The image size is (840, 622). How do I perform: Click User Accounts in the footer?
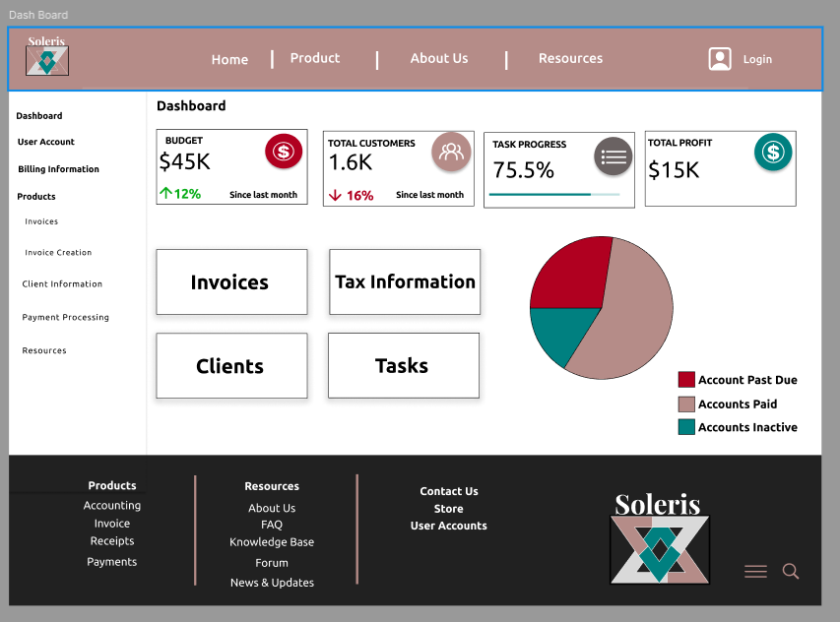[449, 526]
